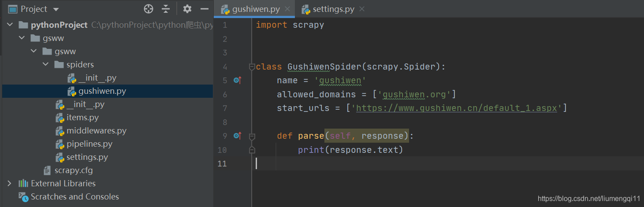
Task: Expand External Libraries node
Action: pyautogui.click(x=10, y=183)
